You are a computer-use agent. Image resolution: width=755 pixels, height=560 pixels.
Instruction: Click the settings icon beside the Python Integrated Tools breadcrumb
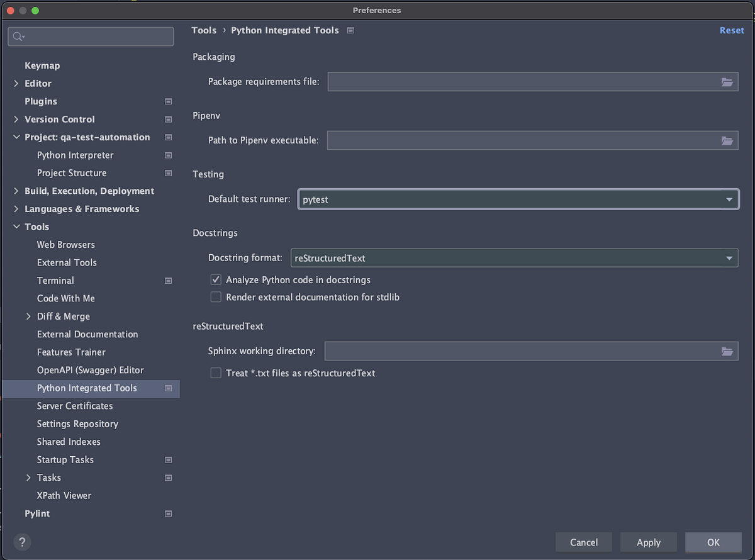pos(350,30)
